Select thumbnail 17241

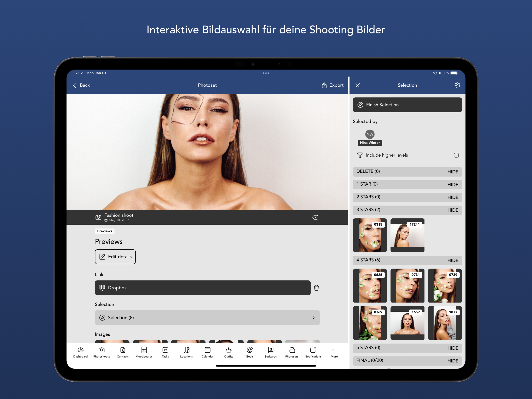pyautogui.click(x=407, y=235)
